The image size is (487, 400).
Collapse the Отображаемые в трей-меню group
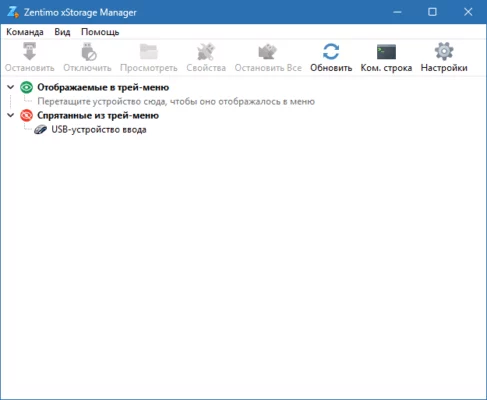tap(11, 87)
